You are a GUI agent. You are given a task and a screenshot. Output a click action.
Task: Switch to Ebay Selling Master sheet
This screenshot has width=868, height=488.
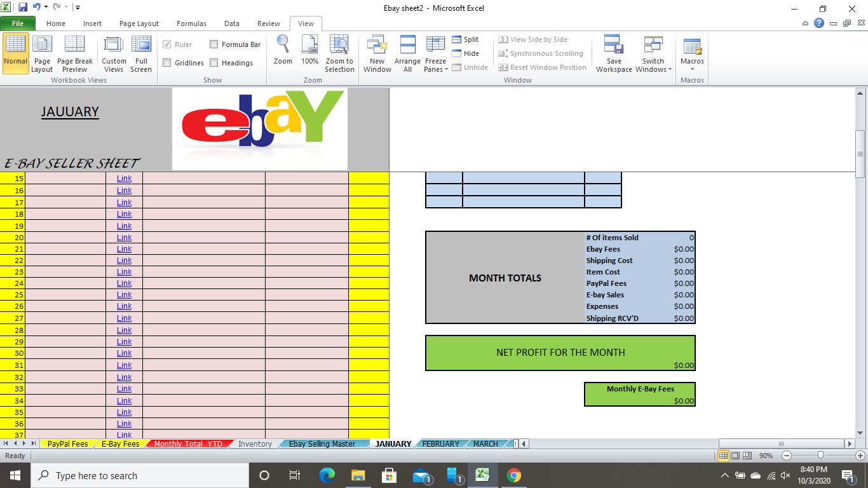[x=322, y=444]
